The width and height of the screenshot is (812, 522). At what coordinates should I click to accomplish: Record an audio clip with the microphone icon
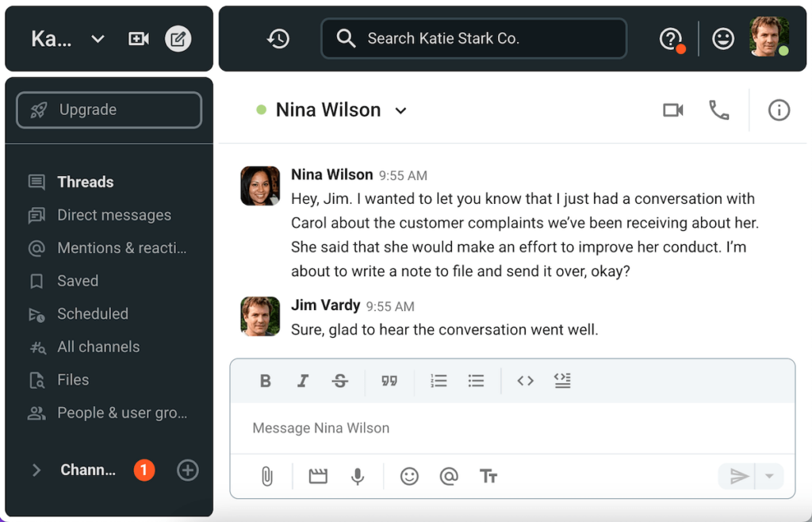pyautogui.click(x=358, y=476)
